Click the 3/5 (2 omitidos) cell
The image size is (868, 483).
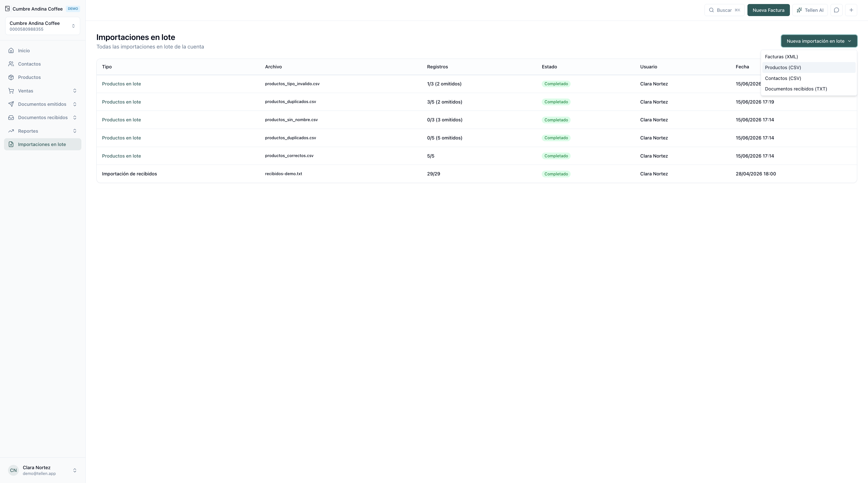(445, 102)
